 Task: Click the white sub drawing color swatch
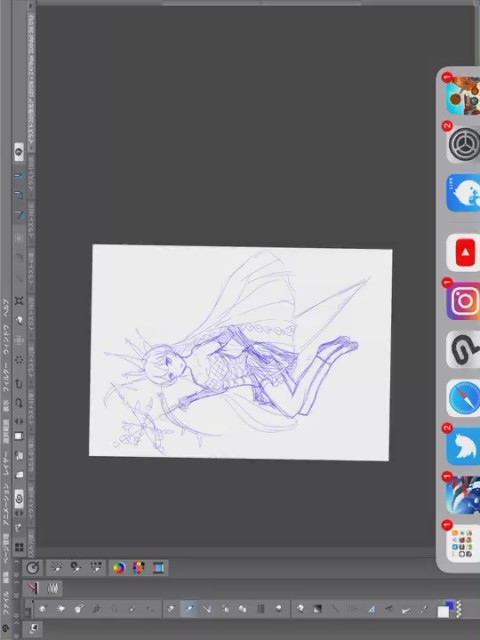(x=443, y=611)
